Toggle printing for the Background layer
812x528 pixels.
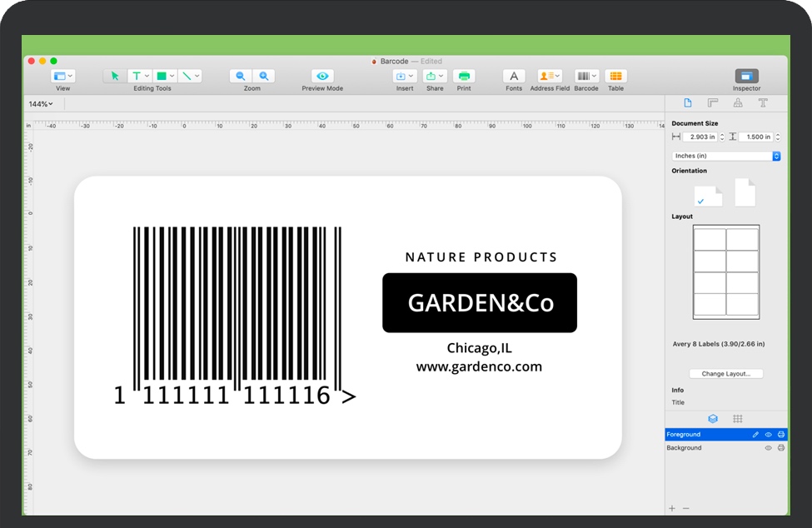pos(780,448)
